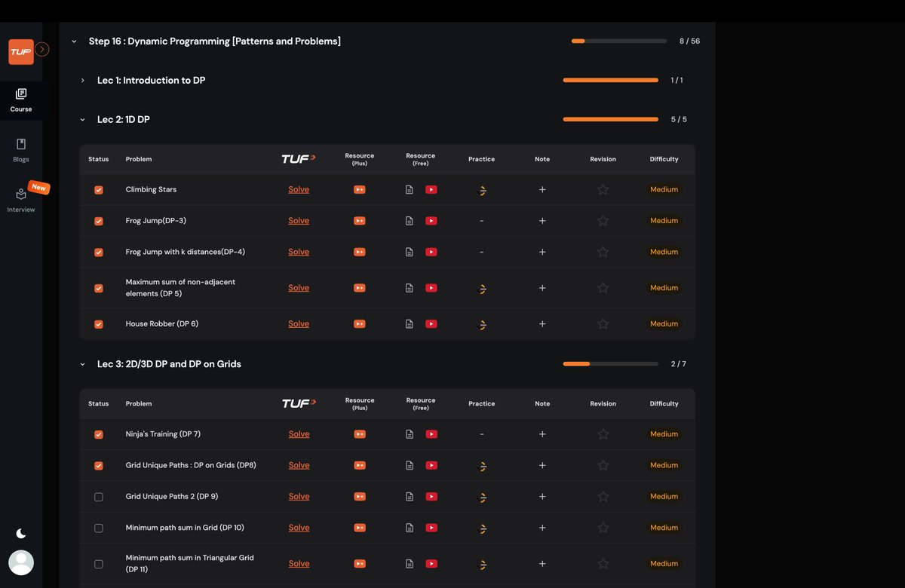Uncheck Frog Jump(DP-3) status checkbox
This screenshot has width=905, height=588.
(99, 222)
